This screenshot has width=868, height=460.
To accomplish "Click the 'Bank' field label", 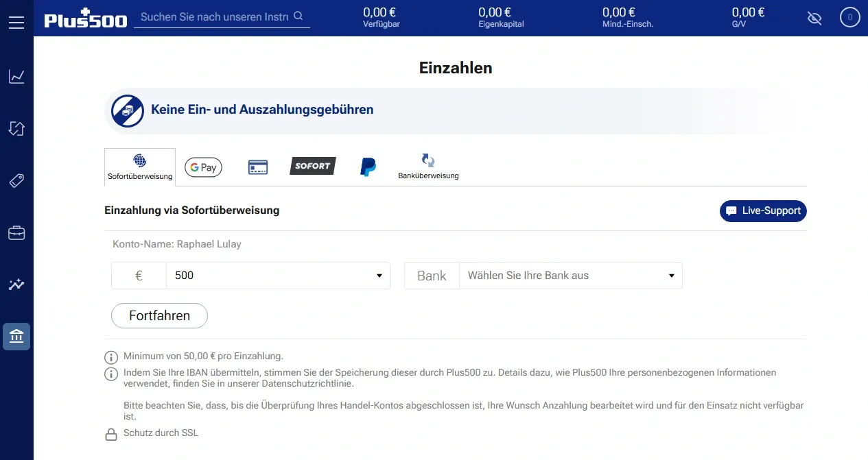I will click(x=432, y=276).
